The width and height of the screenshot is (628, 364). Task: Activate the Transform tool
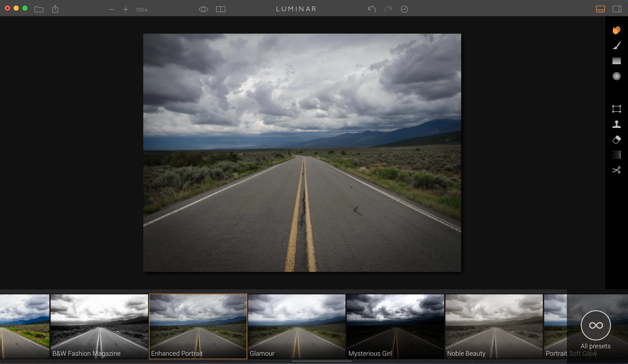pyautogui.click(x=616, y=109)
